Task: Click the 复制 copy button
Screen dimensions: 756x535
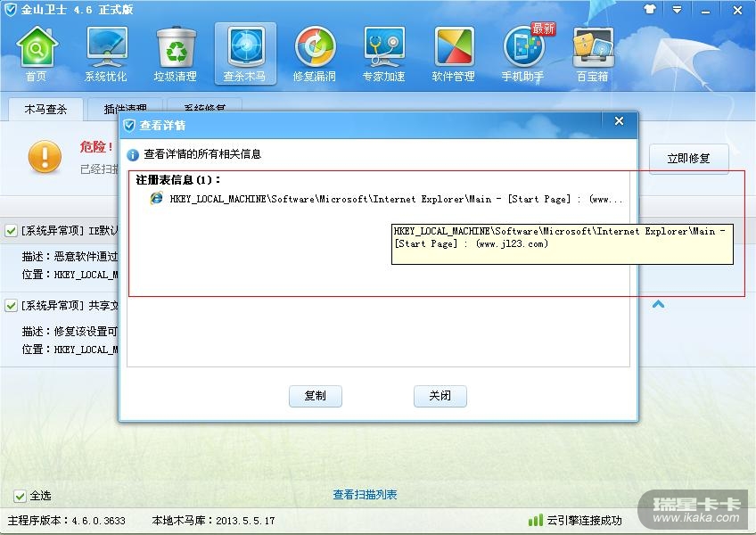Action: click(x=316, y=396)
